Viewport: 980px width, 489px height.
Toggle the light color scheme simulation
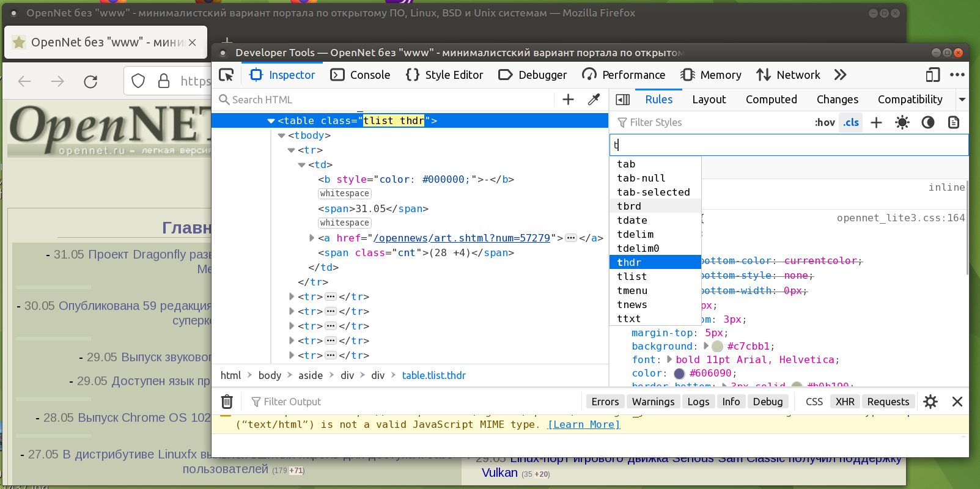[x=902, y=122]
